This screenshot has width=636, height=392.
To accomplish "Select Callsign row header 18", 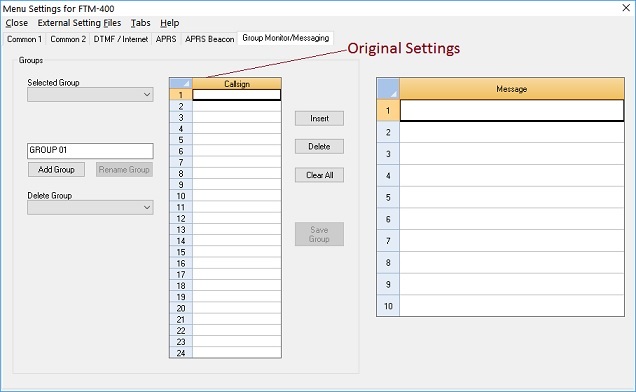I will click(x=181, y=286).
